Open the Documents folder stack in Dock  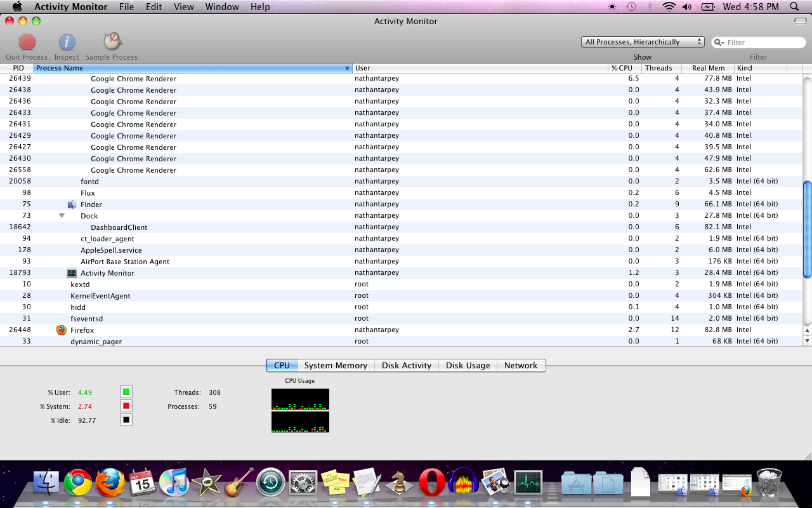[x=608, y=483]
